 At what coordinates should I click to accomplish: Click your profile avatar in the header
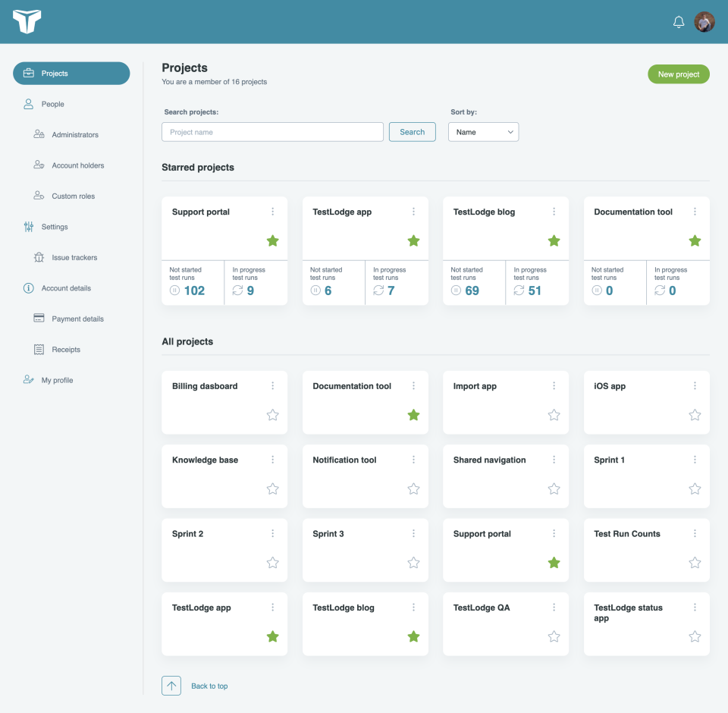pyautogui.click(x=704, y=22)
